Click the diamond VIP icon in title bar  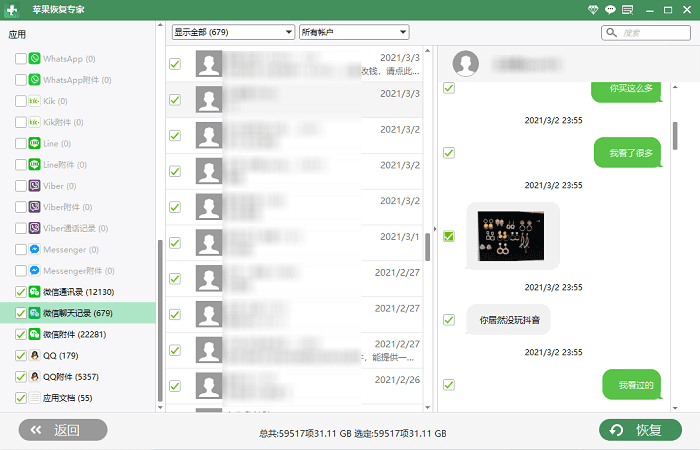593,9
